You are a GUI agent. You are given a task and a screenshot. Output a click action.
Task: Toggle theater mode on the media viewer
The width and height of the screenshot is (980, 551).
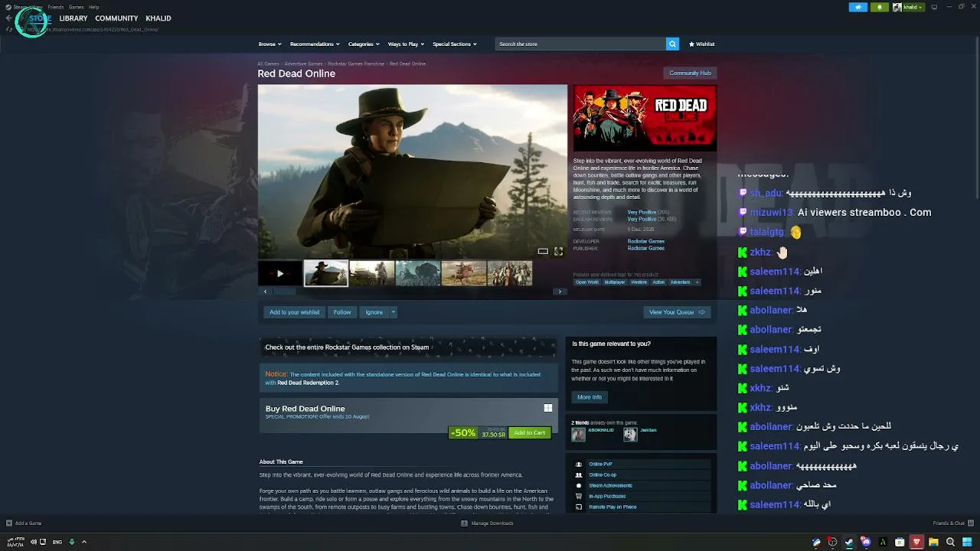click(543, 251)
